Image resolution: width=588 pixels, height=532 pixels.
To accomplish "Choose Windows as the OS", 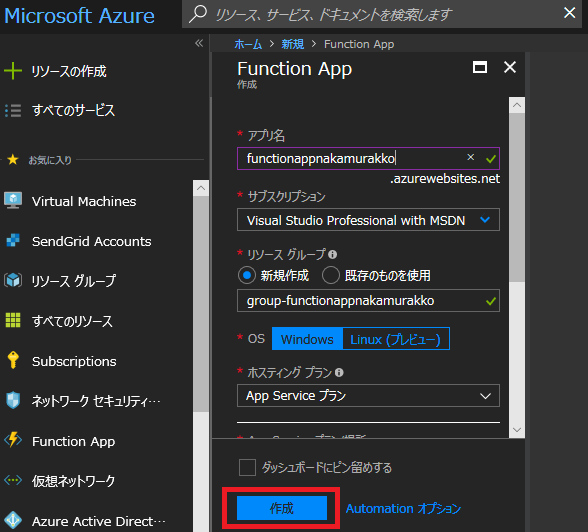I will click(307, 339).
